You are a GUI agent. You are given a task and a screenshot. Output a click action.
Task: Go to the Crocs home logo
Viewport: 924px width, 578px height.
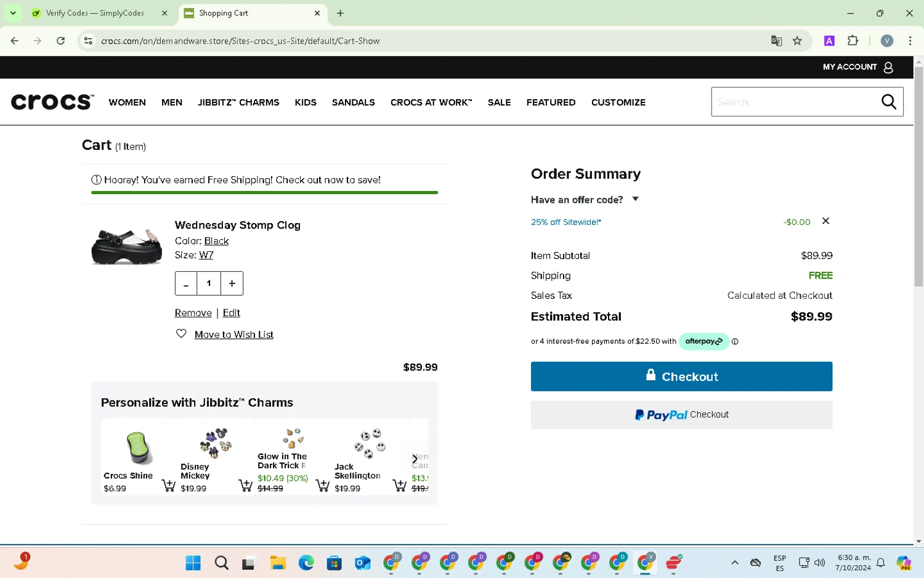[52, 102]
